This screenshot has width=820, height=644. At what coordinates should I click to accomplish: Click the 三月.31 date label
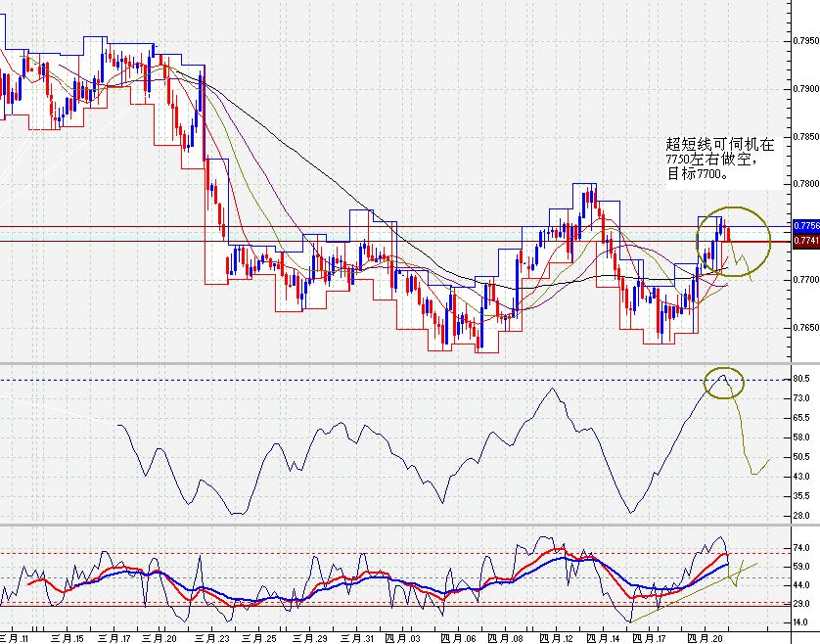tap(358, 638)
